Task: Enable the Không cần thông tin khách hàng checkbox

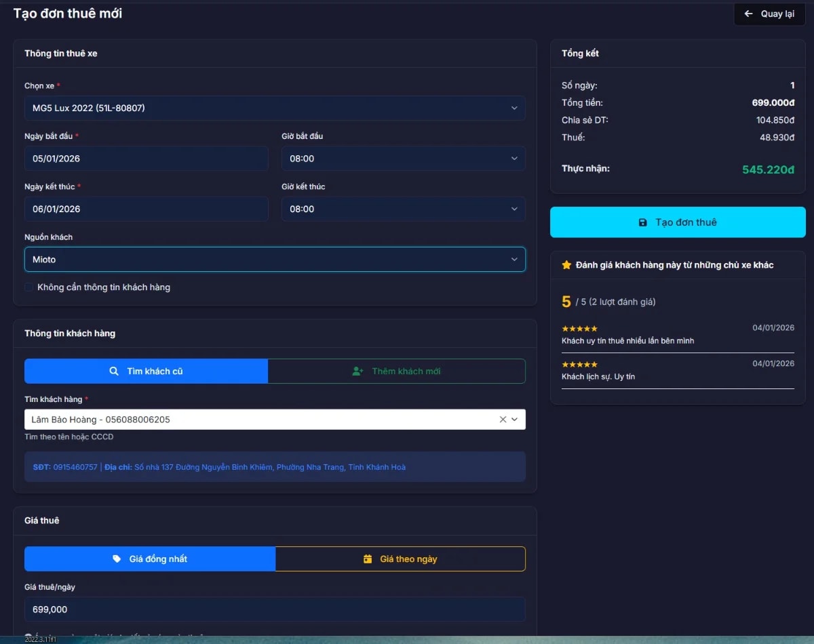Action: tap(28, 287)
